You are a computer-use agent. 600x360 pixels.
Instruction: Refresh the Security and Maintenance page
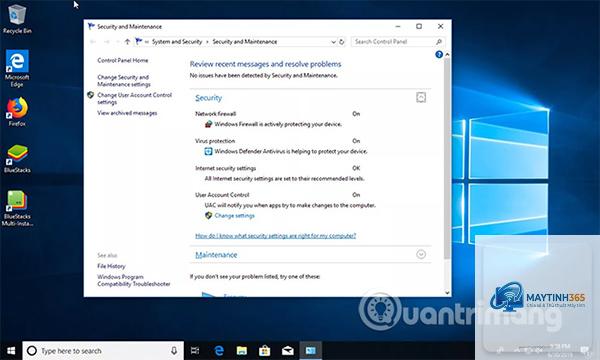342,42
